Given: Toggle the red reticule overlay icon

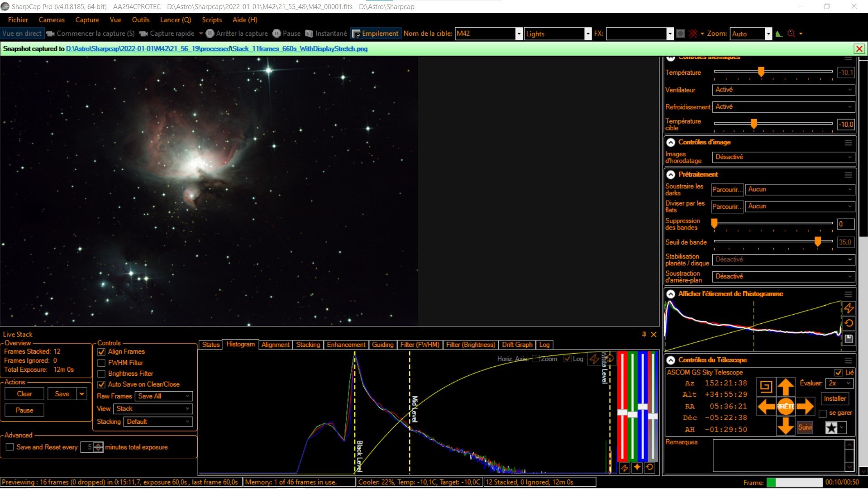Looking at the screenshot, I should click(693, 34).
